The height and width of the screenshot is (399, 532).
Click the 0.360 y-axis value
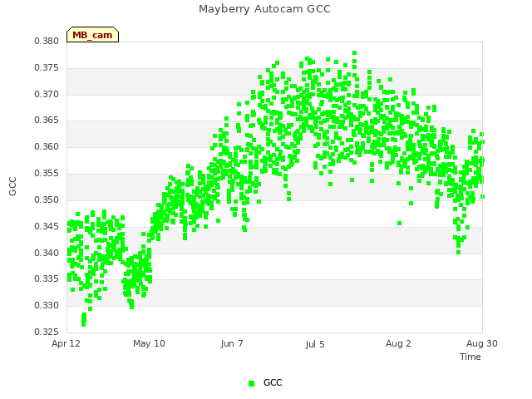click(x=47, y=147)
